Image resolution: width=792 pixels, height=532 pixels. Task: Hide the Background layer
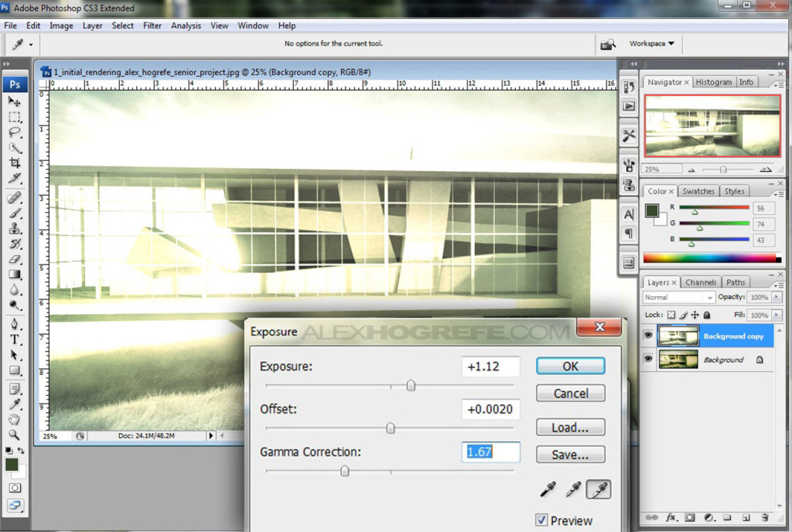click(647, 359)
